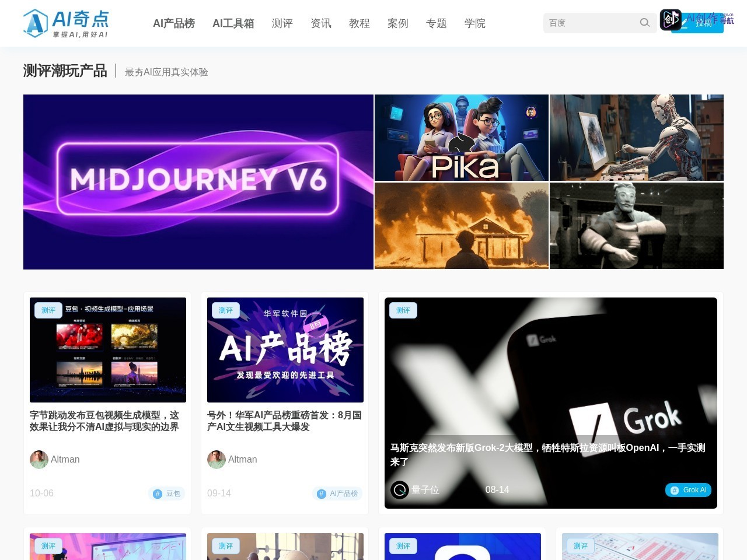The height and width of the screenshot is (560, 747).
Task: Click the 测评 badge on the 豆包 article
Action: coord(48,310)
